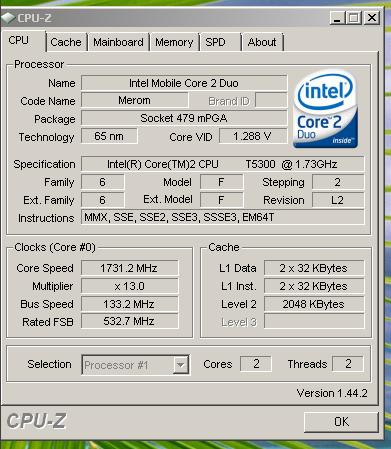The width and height of the screenshot is (391, 449).
Task: Go to the SPD tab
Action: [x=220, y=42]
